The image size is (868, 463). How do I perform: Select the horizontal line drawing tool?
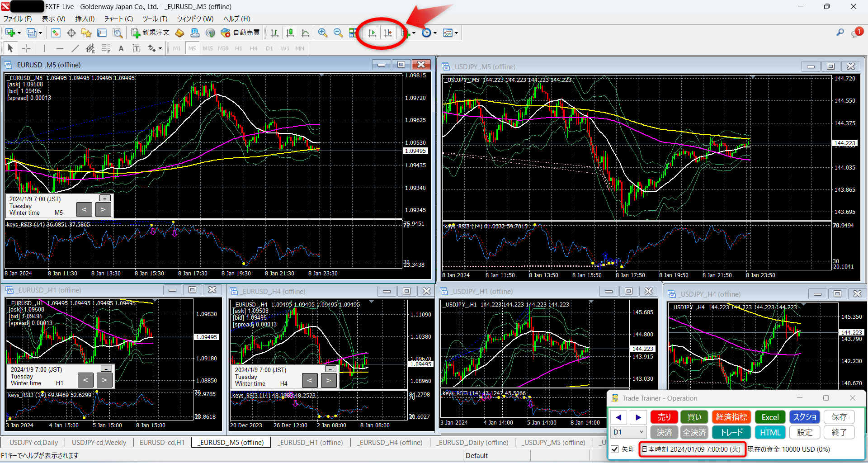60,48
